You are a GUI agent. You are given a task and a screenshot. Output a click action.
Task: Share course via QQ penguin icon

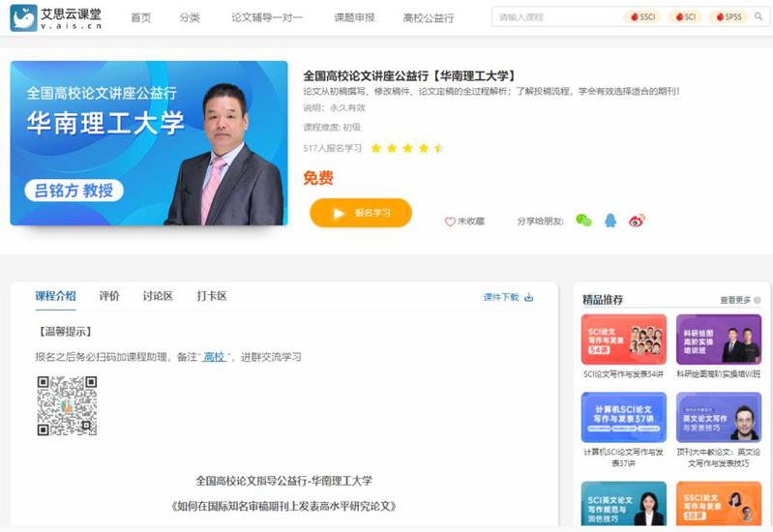[x=610, y=221]
